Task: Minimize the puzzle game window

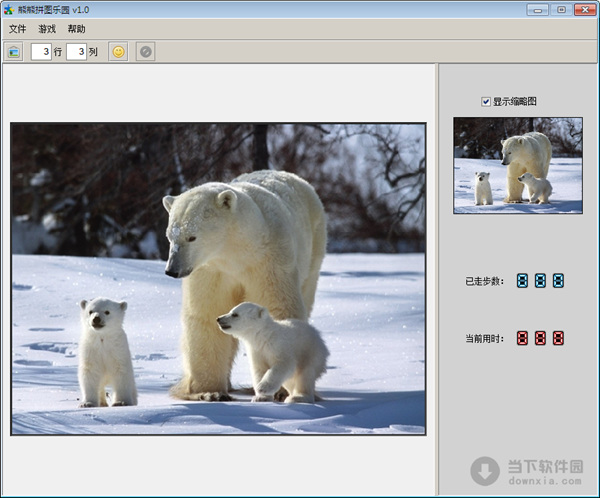Action: 540,10
